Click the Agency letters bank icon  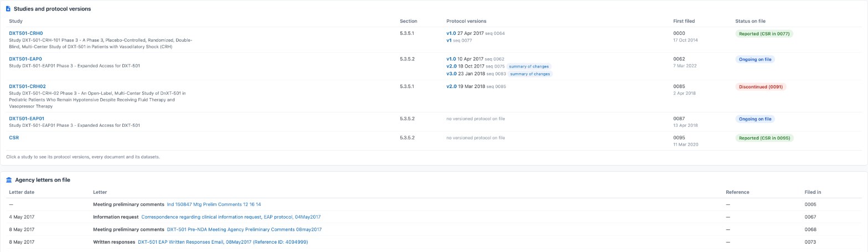[9, 180]
